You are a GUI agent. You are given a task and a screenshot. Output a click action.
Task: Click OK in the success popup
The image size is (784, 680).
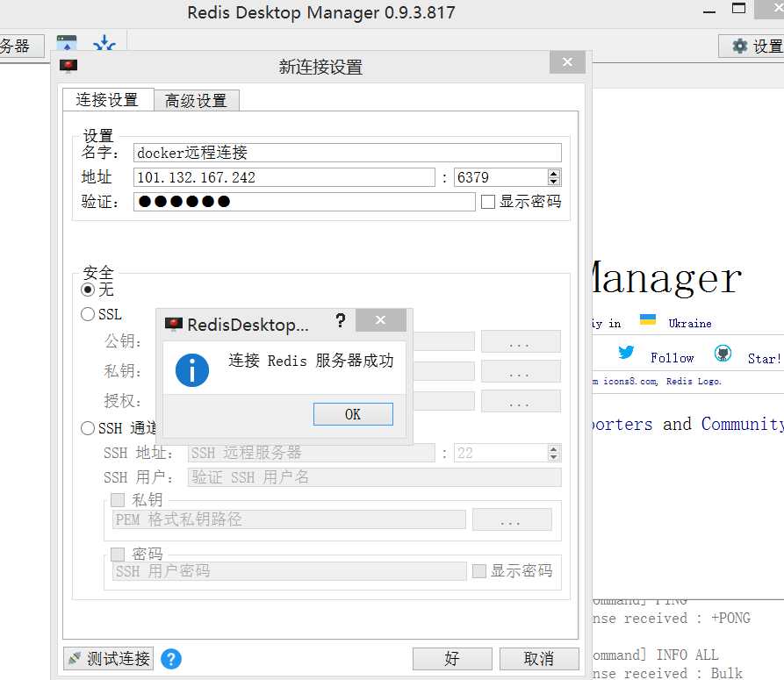click(x=353, y=414)
